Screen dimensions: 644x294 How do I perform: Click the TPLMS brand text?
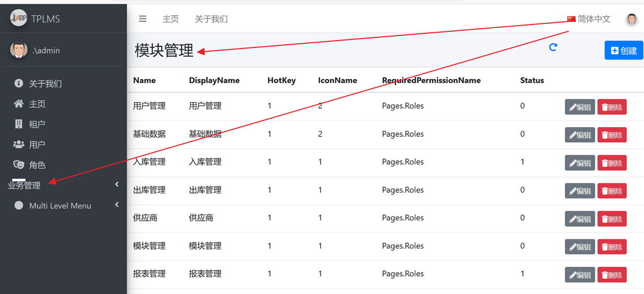click(45, 19)
